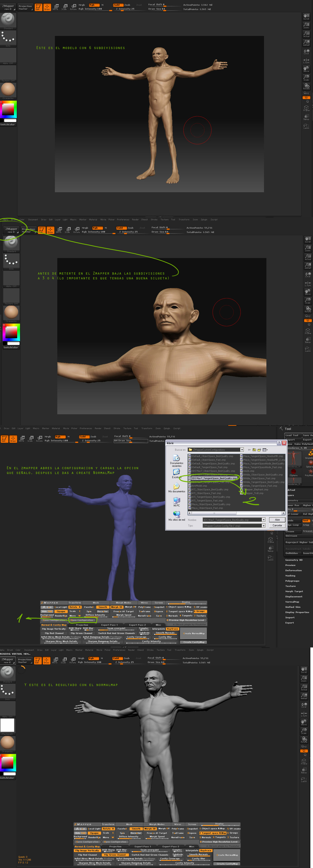This screenshot has height=868, width=313.
Task: Create a new folder via the Abrir dialog icon
Action: (259, 450)
